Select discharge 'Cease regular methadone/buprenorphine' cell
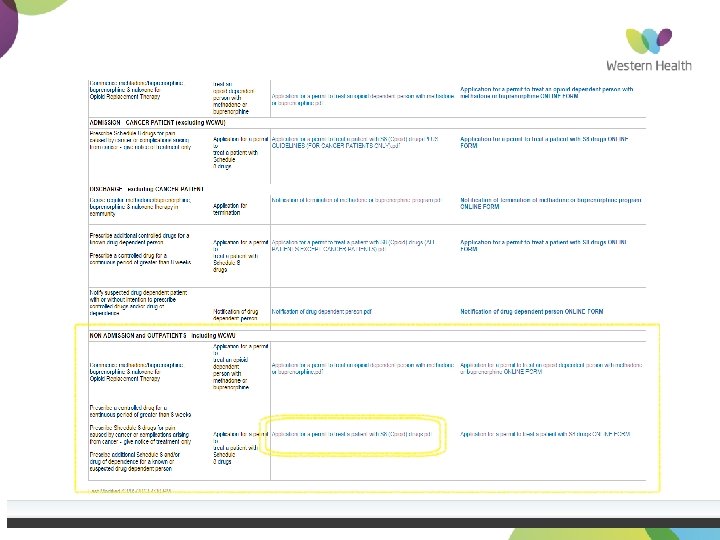Viewport: 720px width, 540px height. pyautogui.click(x=140, y=207)
